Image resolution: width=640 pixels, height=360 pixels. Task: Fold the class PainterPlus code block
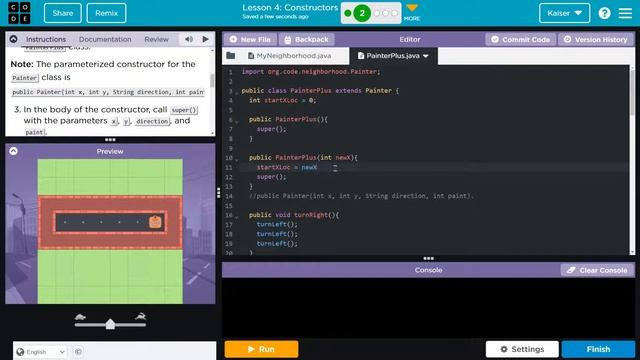[236, 93]
